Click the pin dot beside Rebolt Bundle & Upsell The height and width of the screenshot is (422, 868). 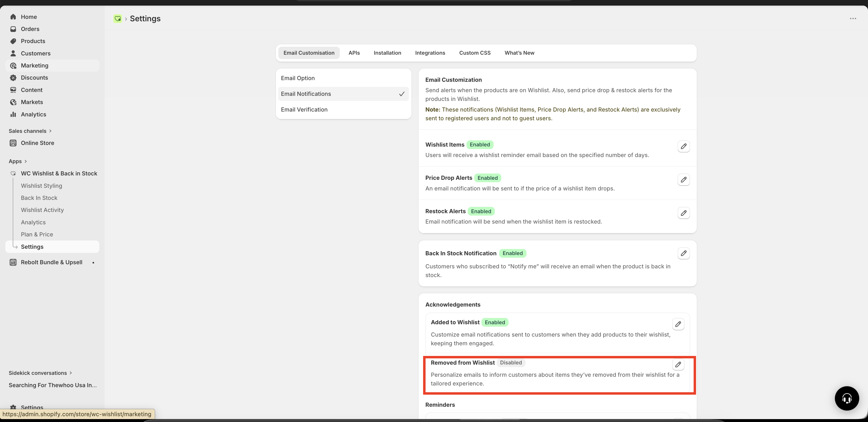pyautogui.click(x=93, y=263)
